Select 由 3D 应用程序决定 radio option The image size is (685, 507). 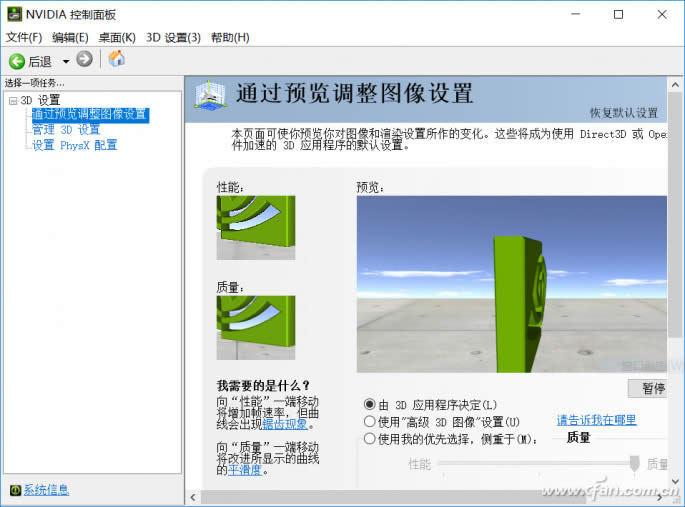370,404
